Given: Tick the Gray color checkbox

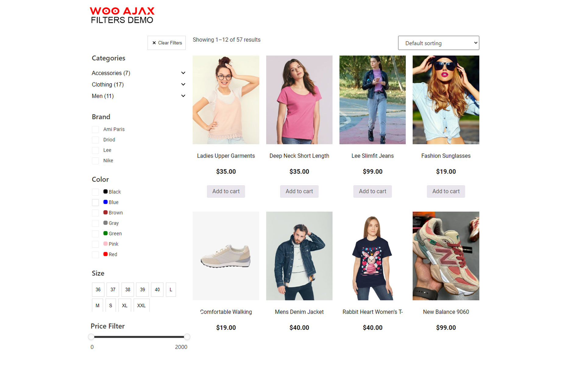Looking at the screenshot, I should (95, 224).
